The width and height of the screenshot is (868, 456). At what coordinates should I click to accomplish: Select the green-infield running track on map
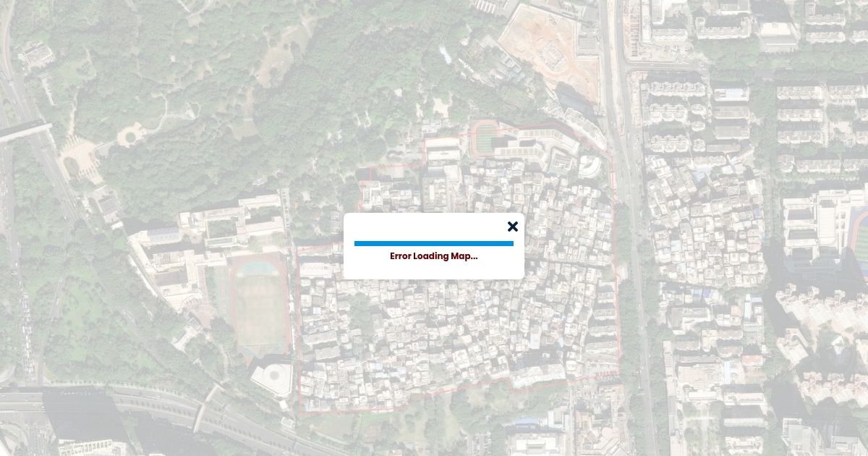pyautogui.click(x=490, y=137)
